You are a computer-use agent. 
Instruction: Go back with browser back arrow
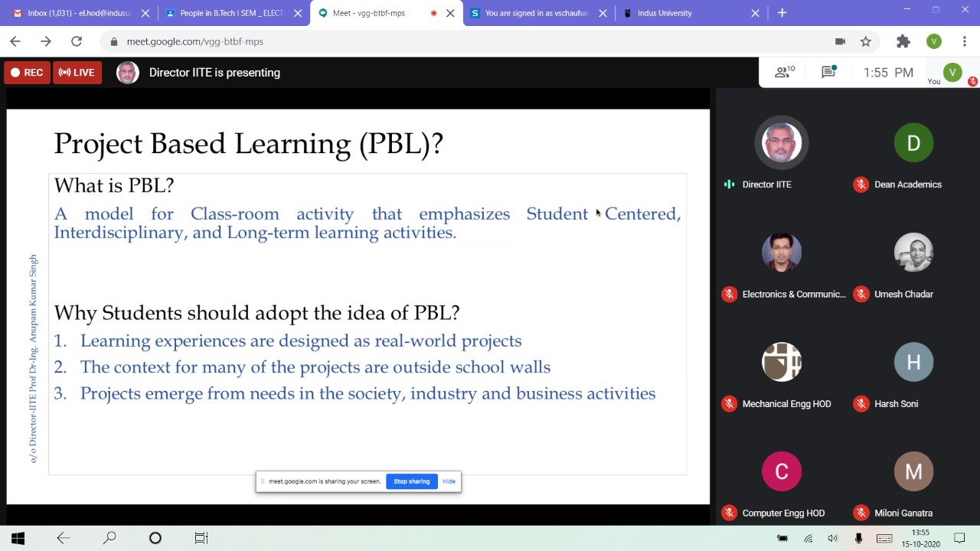click(15, 41)
